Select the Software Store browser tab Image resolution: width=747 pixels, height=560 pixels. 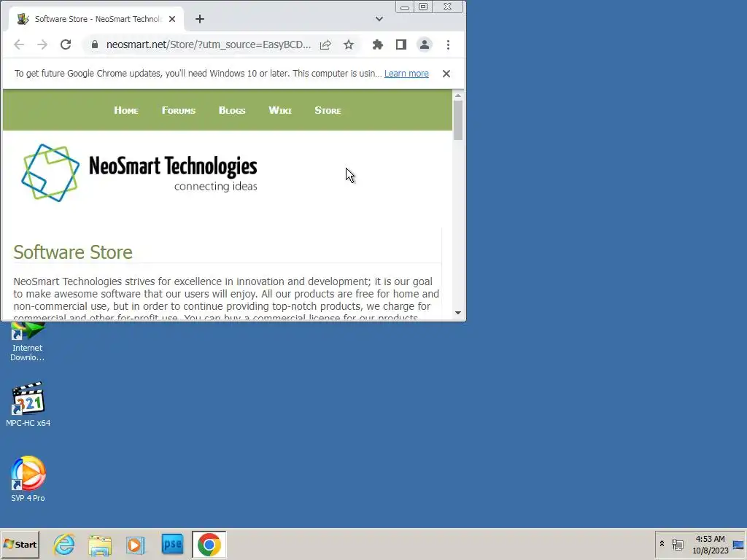[x=97, y=19]
